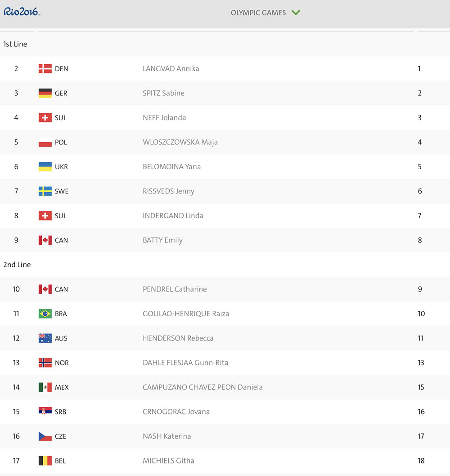Open athlete NEFF Jolanda
The image size is (450, 476).
point(164,118)
